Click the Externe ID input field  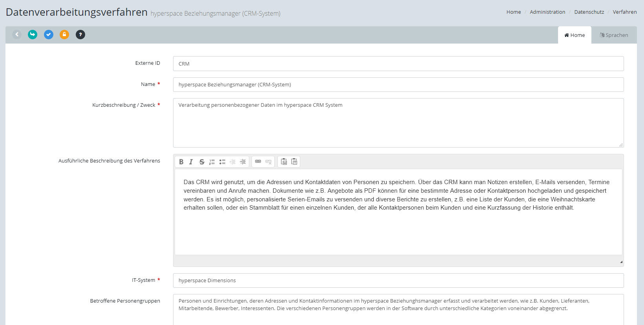click(x=398, y=64)
